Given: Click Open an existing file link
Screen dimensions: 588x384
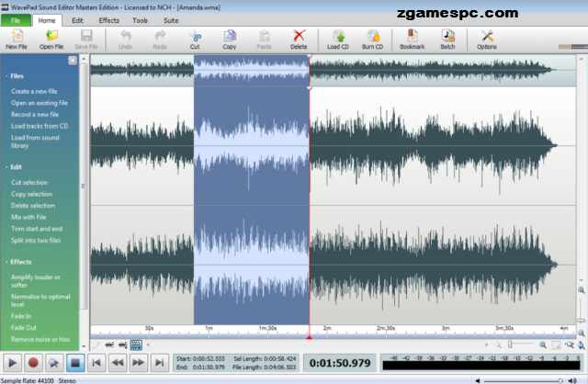Looking at the screenshot, I should (x=40, y=103).
